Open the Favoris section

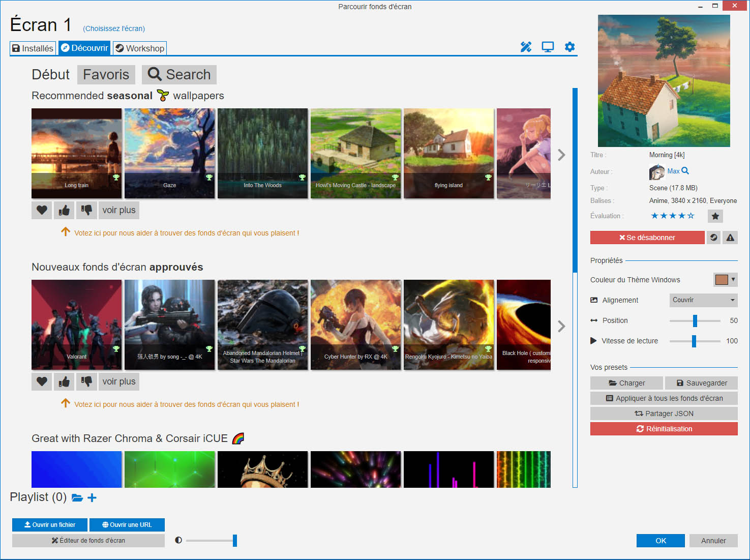(106, 75)
